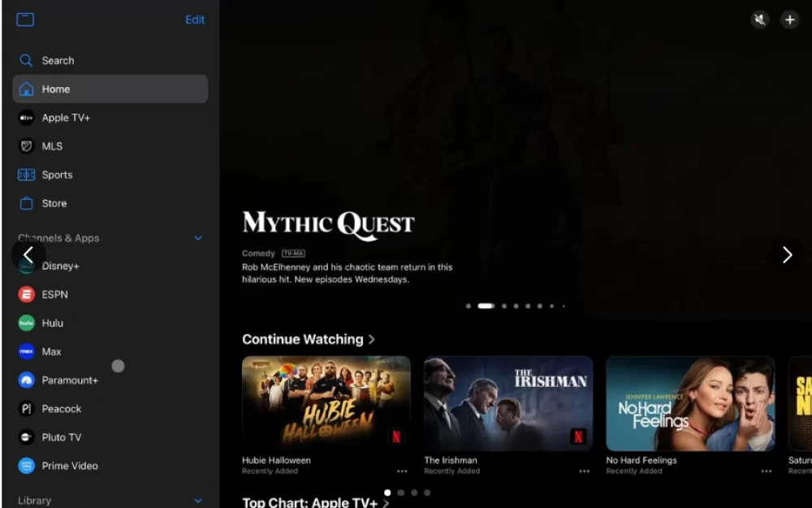Select MLS in the sidebar
812x508 pixels.
tap(110, 146)
